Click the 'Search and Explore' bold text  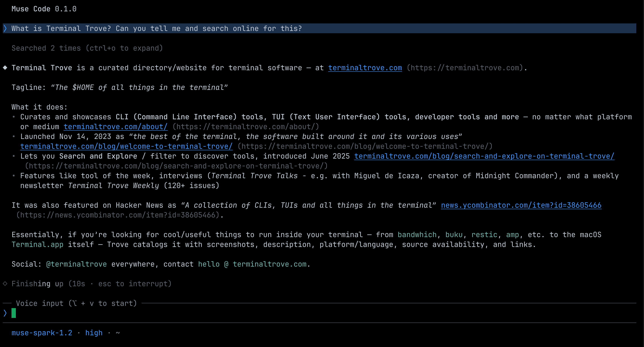(98, 156)
